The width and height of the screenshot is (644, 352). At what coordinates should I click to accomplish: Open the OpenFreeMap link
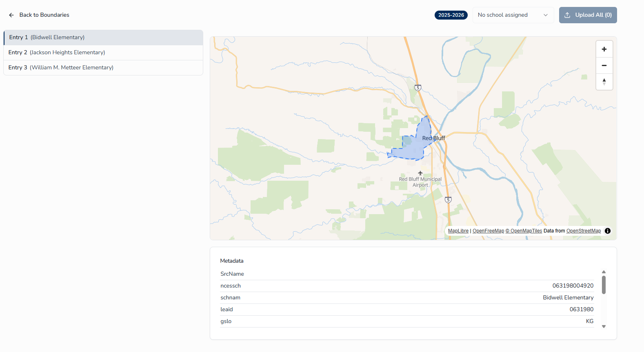tap(488, 231)
